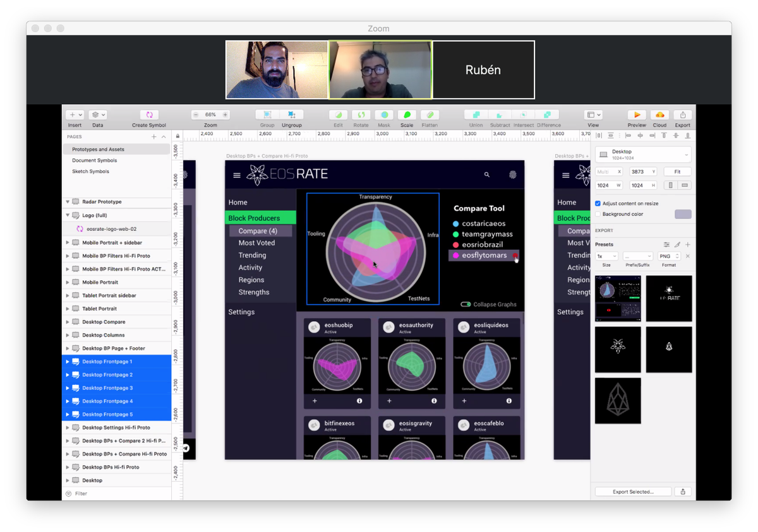Click the Edit tool icon
The width and height of the screenshot is (758, 532).
point(339,115)
